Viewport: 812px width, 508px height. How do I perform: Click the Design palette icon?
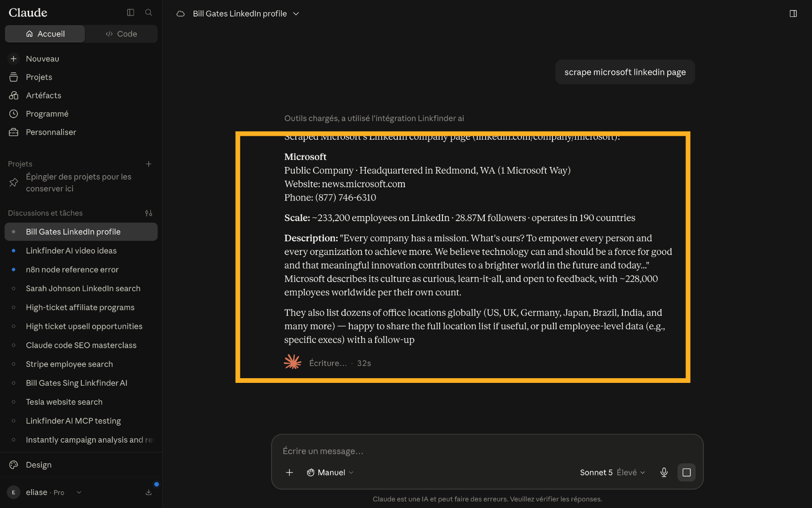tap(14, 465)
